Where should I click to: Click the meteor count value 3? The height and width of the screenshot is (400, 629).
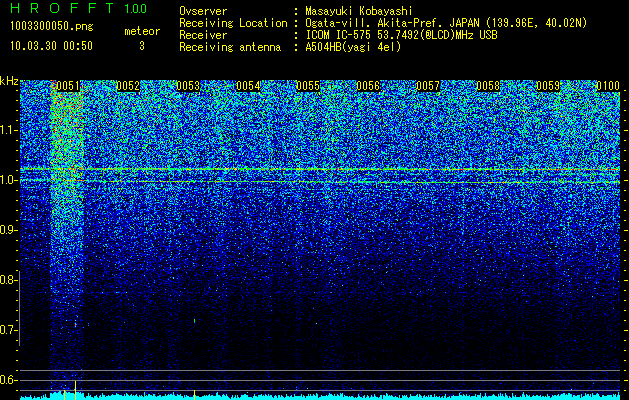tap(142, 46)
